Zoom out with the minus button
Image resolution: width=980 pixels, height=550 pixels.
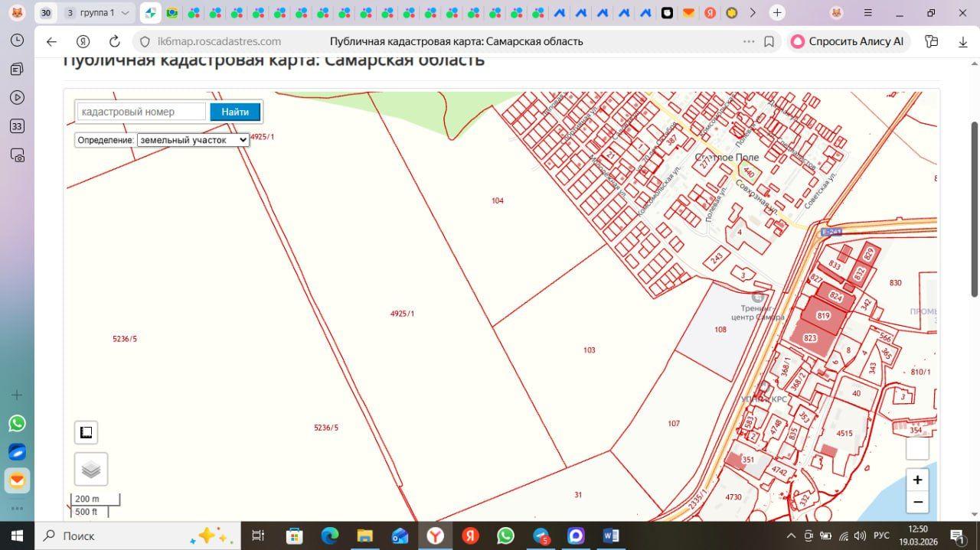[917, 503]
